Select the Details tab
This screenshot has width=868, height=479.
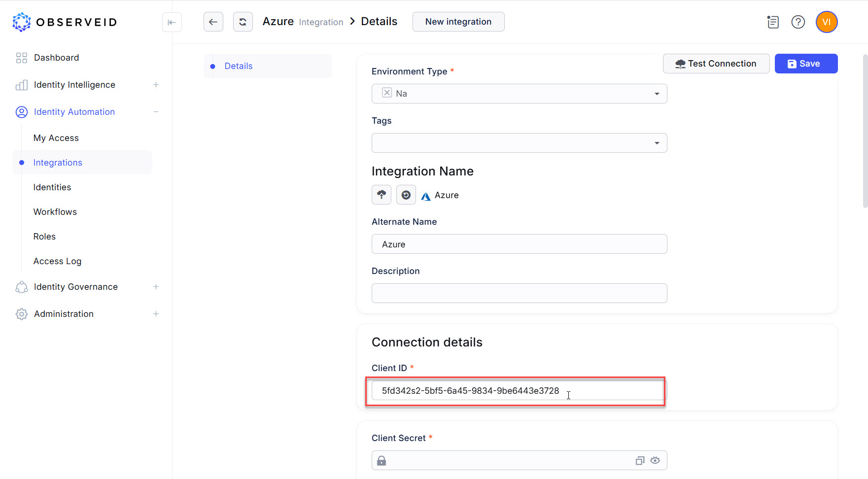click(x=239, y=66)
